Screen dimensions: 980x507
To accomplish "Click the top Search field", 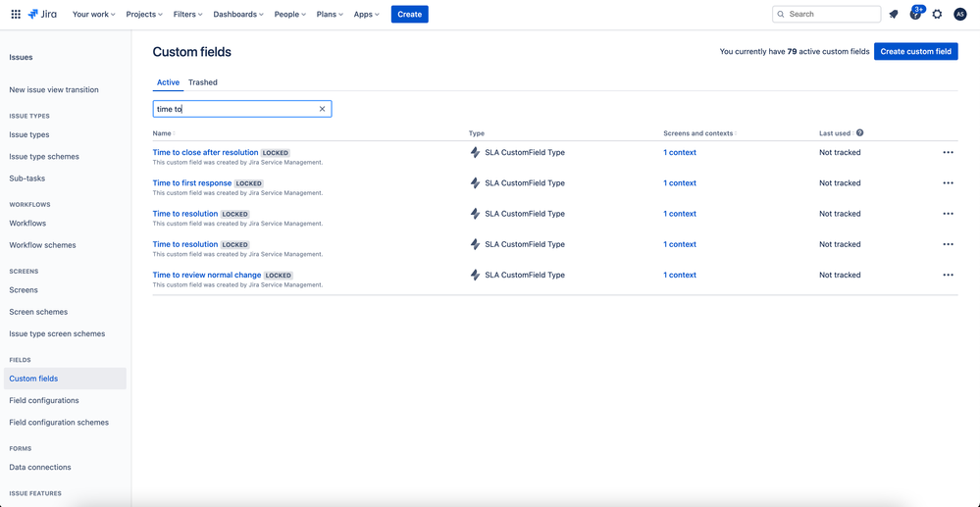I will (x=826, y=14).
